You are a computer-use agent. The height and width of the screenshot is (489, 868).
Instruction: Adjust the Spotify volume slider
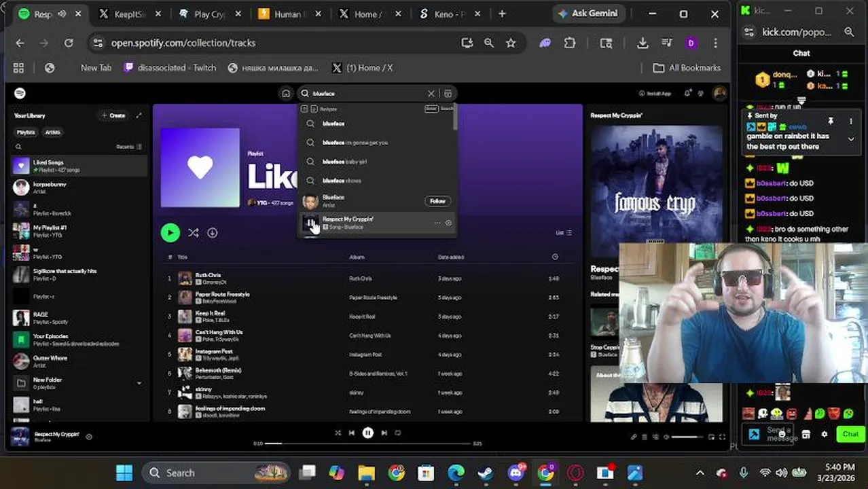pyautogui.click(x=687, y=437)
